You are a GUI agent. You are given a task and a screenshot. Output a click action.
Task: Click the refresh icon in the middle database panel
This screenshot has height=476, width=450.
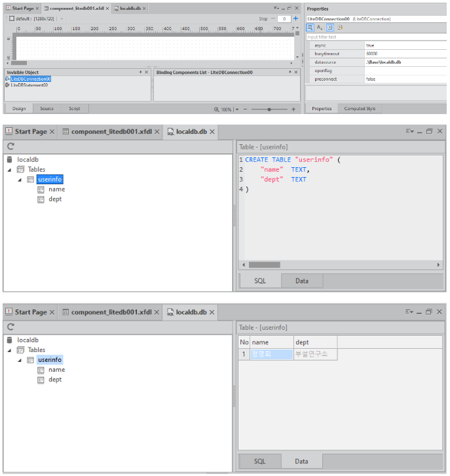10,146
